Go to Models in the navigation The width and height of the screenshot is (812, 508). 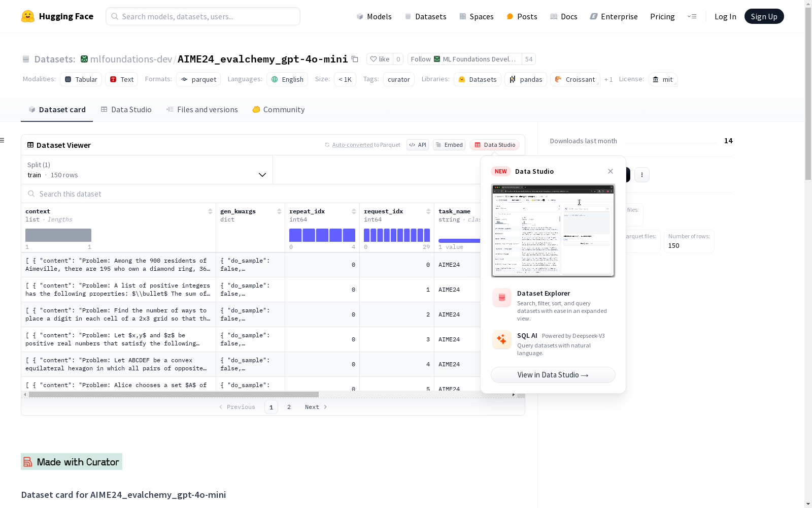tap(374, 16)
